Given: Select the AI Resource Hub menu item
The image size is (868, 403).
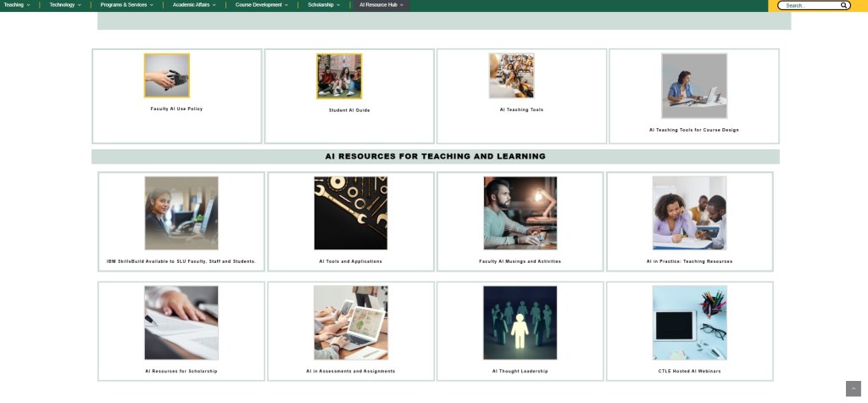Looking at the screenshot, I should pyautogui.click(x=381, y=5).
